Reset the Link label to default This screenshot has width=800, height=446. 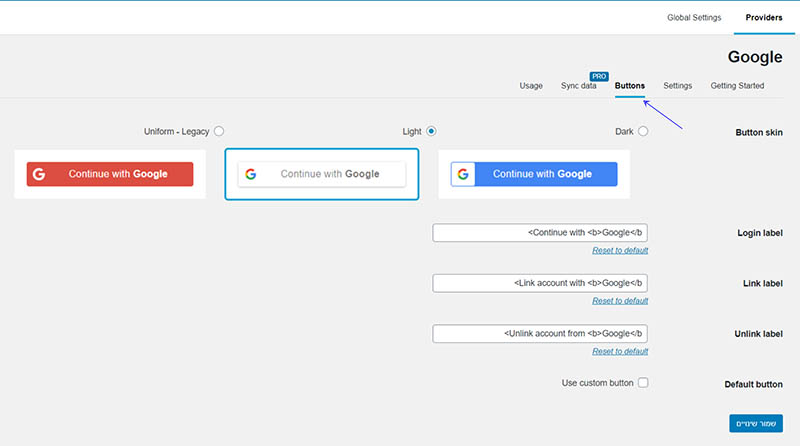pos(620,301)
